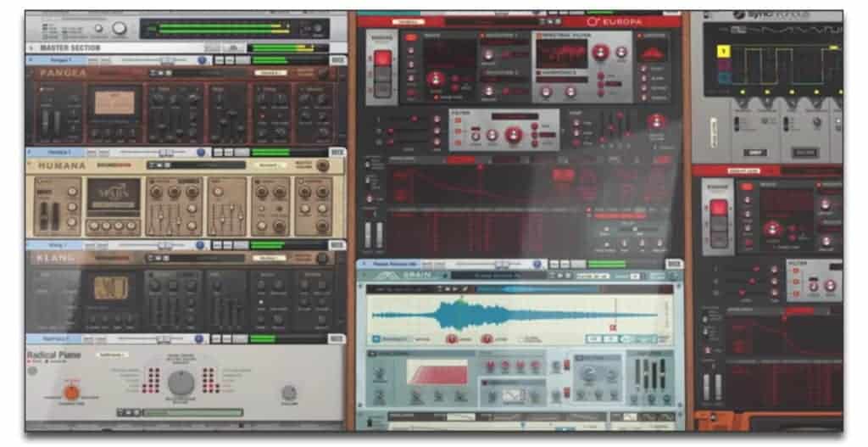
Task: Fold the Klang mix channel strip
Action: [30, 245]
